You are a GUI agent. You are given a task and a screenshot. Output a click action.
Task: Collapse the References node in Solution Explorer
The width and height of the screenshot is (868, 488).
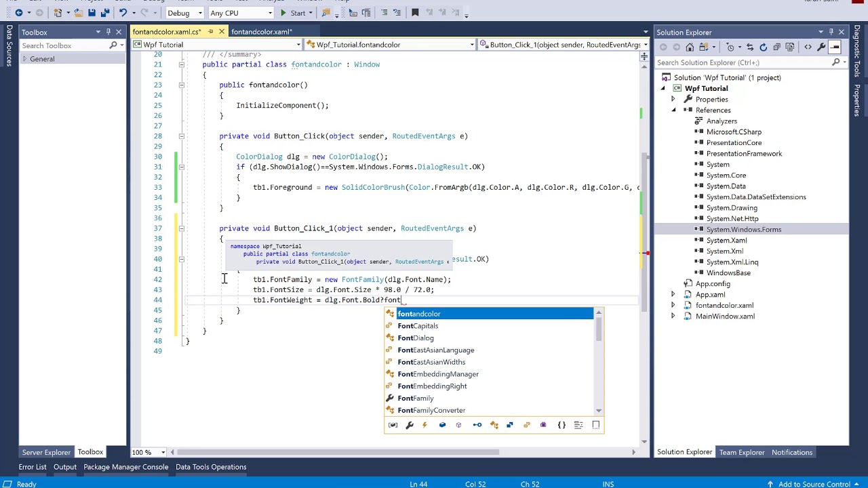(x=673, y=110)
